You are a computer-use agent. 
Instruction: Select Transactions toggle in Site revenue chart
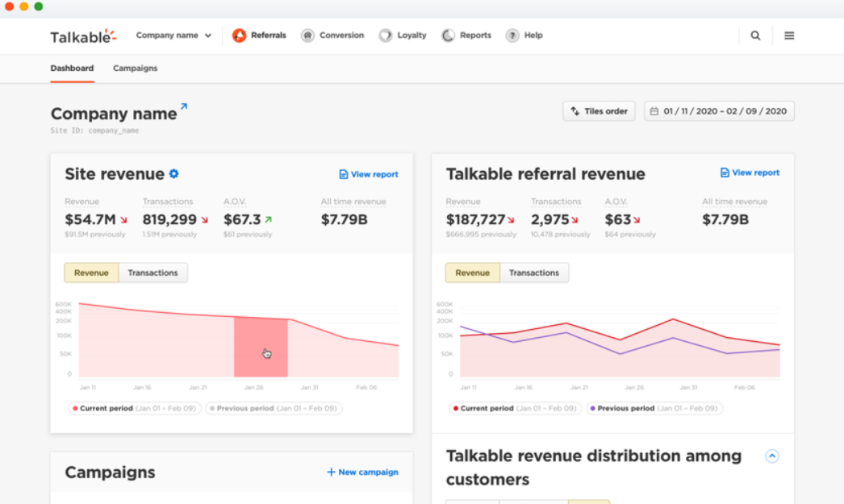153,273
